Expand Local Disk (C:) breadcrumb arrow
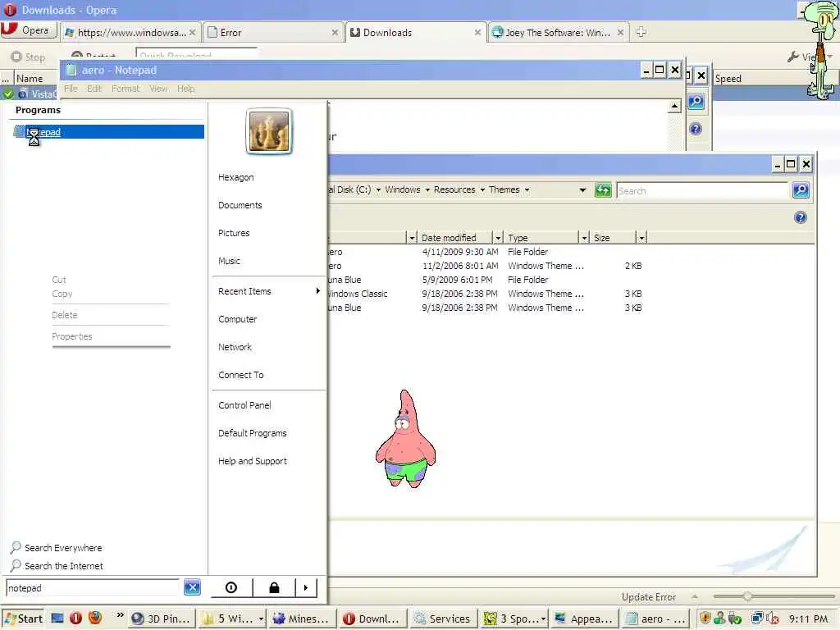The height and width of the screenshot is (630, 840). point(378,190)
